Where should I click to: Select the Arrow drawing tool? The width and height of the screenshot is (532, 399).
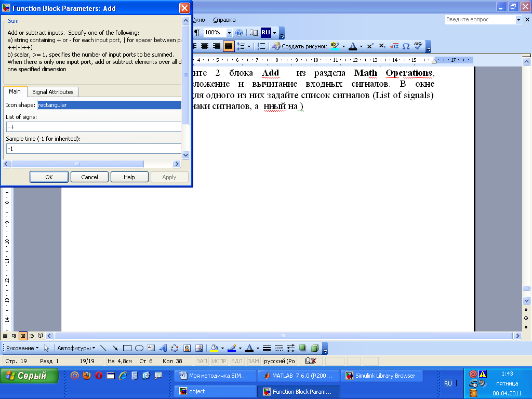(x=115, y=348)
